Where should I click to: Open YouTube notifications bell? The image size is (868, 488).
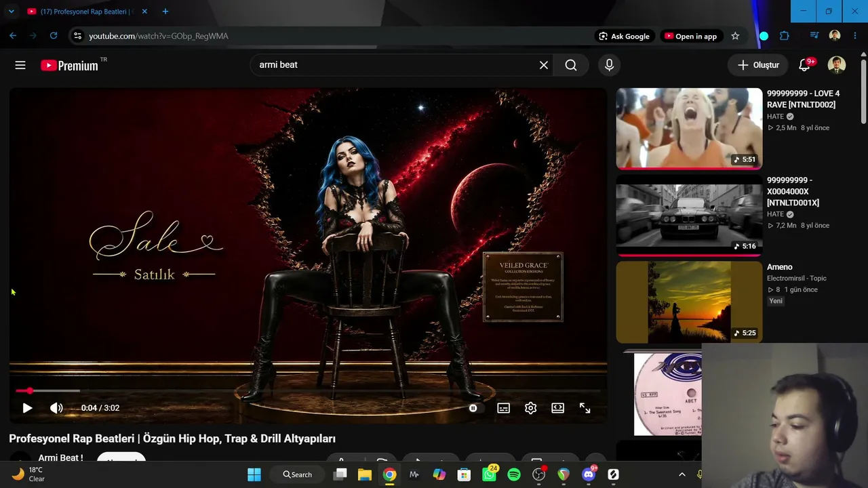pyautogui.click(x=805, y=65)
